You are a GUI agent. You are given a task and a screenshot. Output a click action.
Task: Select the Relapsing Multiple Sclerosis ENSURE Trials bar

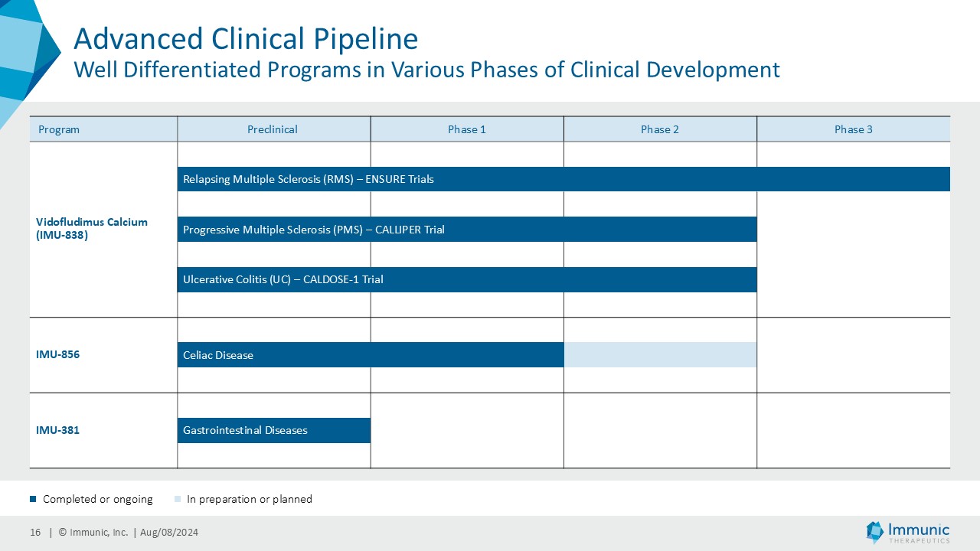click(x=563, y=179)
